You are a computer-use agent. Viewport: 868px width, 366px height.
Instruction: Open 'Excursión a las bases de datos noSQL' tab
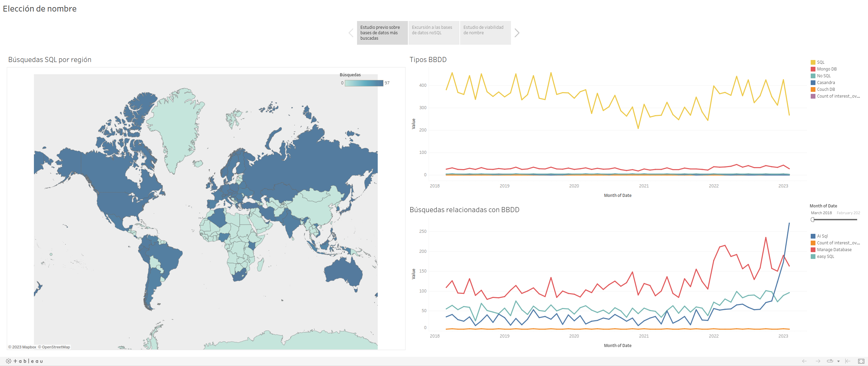click(x=434, y=33)
